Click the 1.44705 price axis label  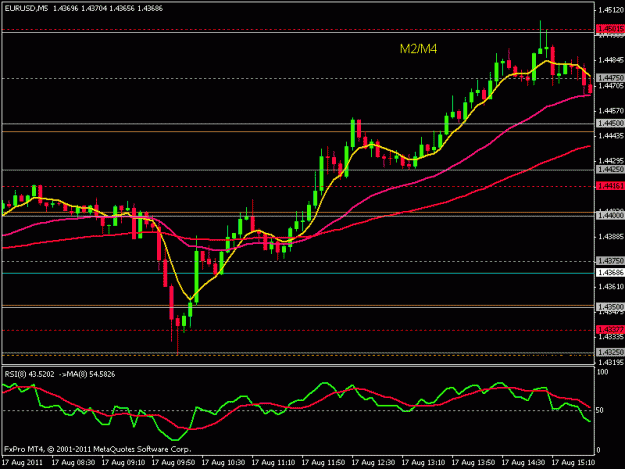coord(611,85)
